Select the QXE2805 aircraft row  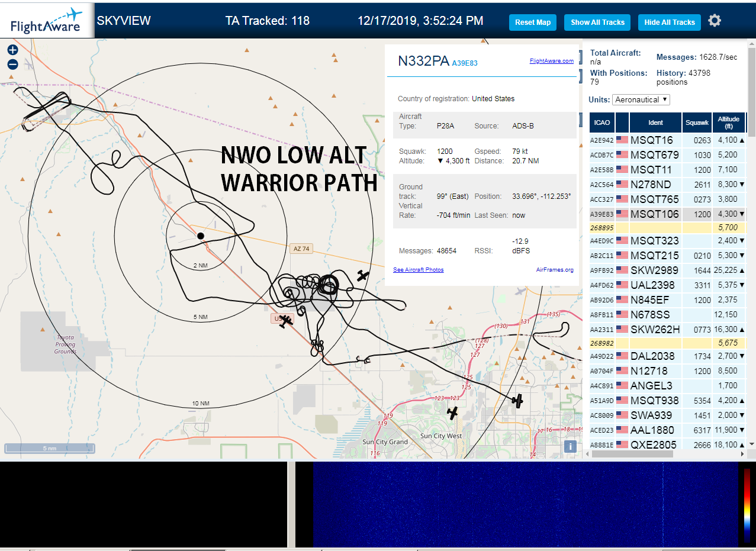[x=667, y=444]
